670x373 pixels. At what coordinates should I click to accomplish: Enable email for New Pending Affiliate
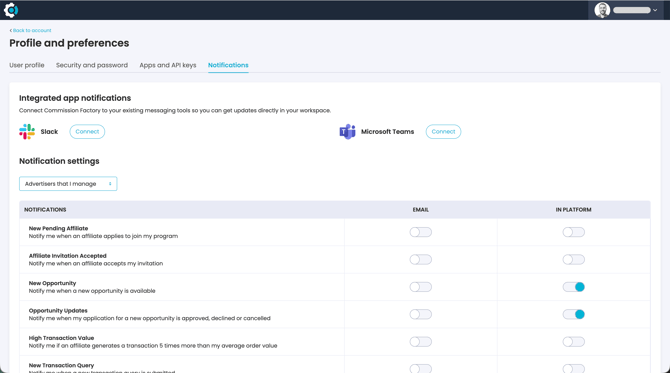(x=421, y=232)
